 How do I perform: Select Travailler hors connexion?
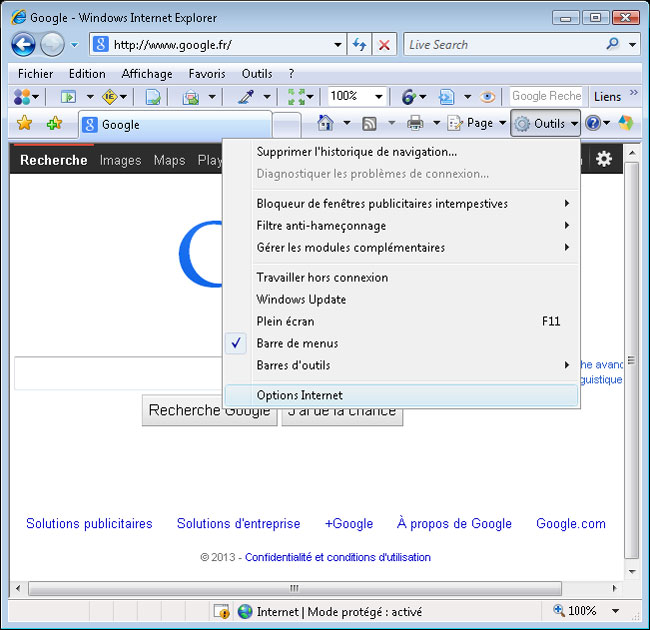click(401, 277)
